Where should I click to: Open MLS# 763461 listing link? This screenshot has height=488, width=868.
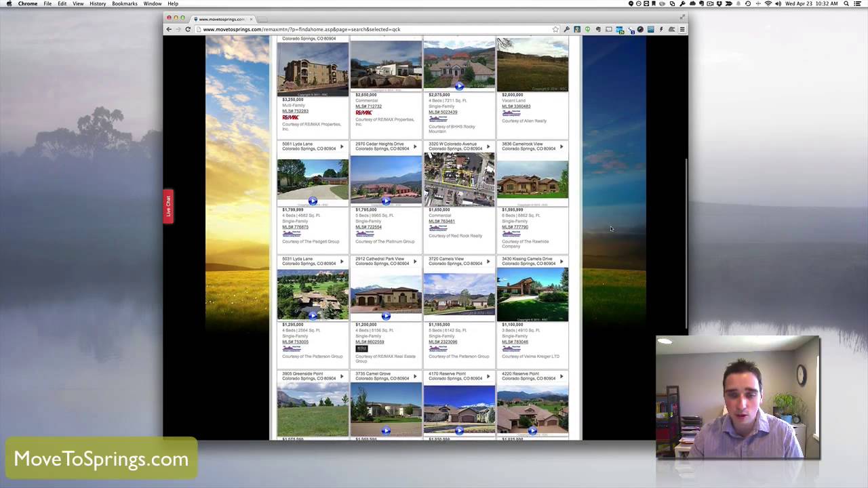[441, 221]
